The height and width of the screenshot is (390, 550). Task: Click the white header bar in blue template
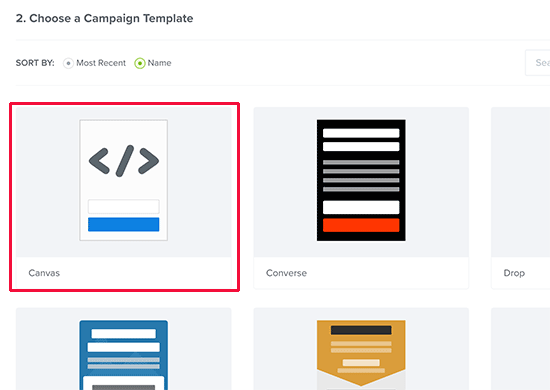click(x=123, y=334)
